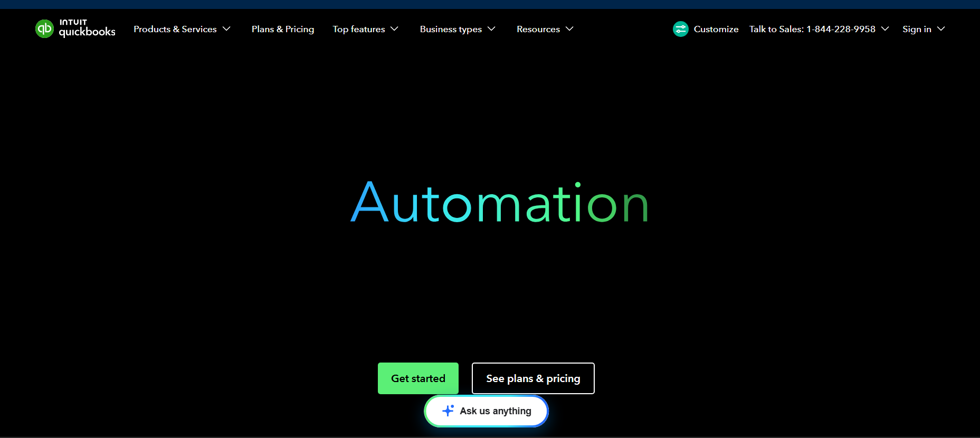Image resolution: width=980 pixels, height=438 pixels.
Task: Click the Automation headline text
Action: (x=500, y=202)
